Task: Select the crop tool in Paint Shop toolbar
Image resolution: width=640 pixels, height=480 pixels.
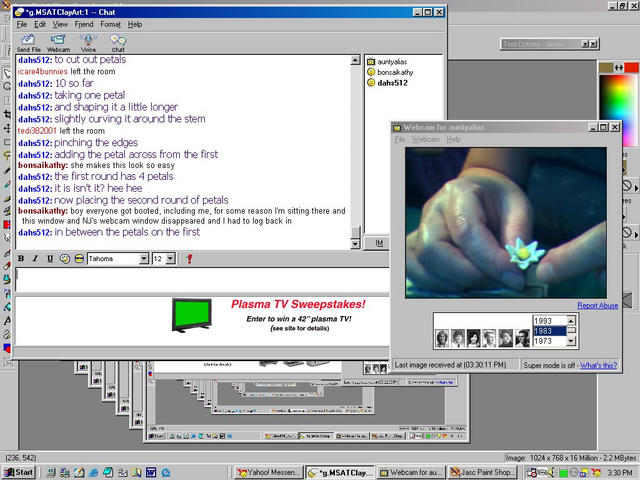Action: [7, 114]
